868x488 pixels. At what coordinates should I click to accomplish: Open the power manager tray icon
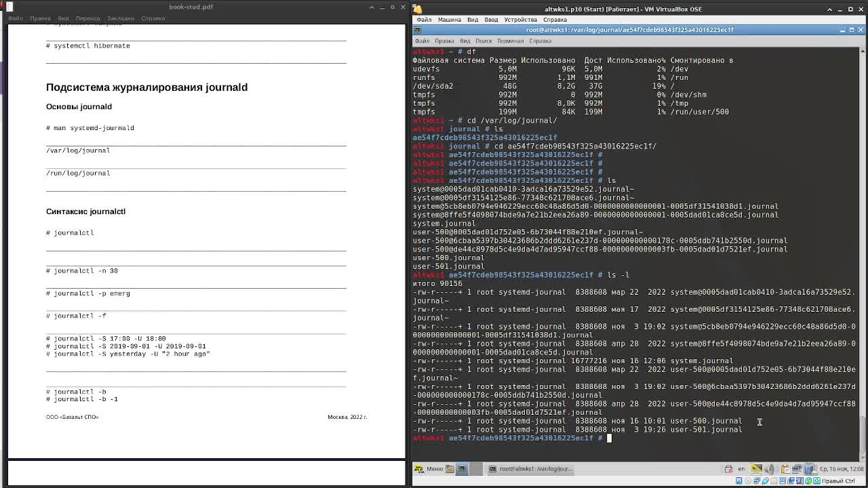[x=810, y=469]
